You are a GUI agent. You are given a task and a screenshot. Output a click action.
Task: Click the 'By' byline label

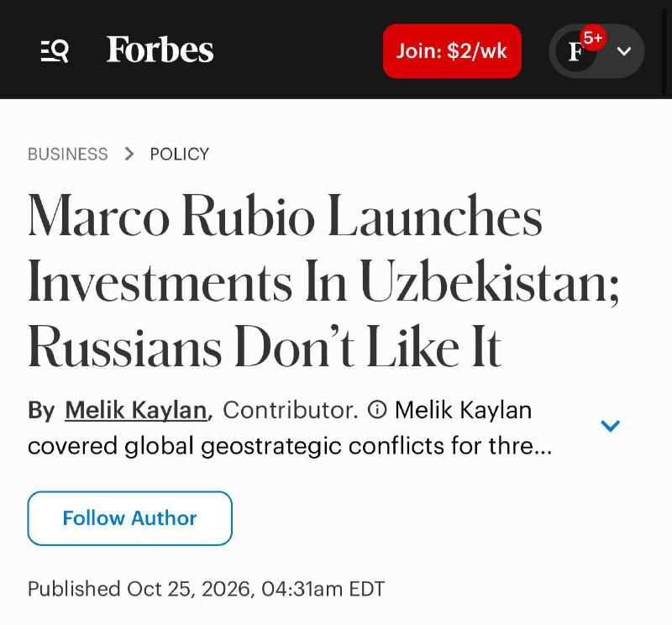click(x=41, y=410)
